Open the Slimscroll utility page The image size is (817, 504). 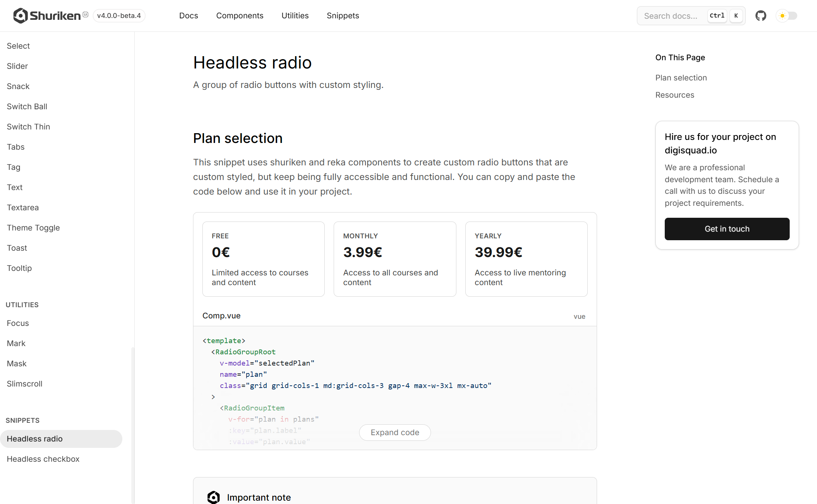(24, 384)
